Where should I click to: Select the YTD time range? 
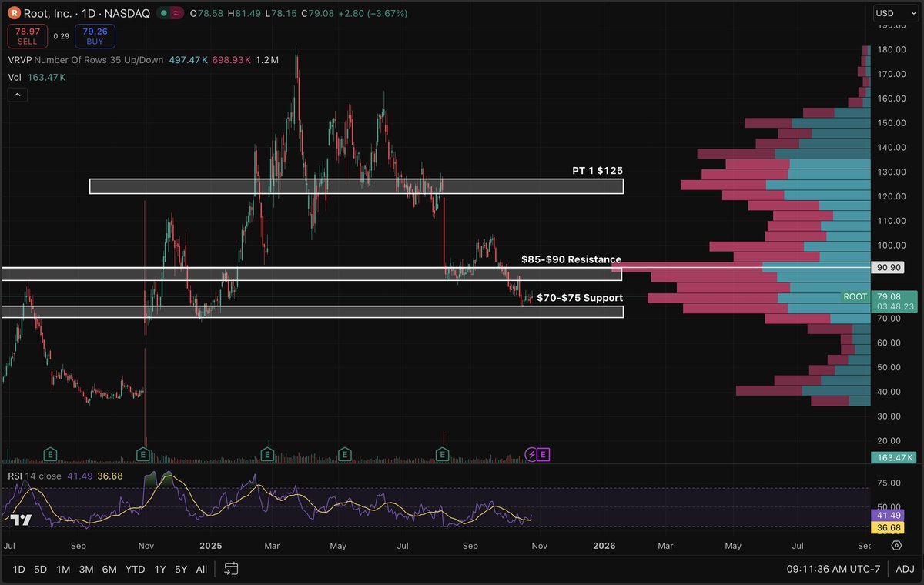pyautogui.click(x=136, y=569)
